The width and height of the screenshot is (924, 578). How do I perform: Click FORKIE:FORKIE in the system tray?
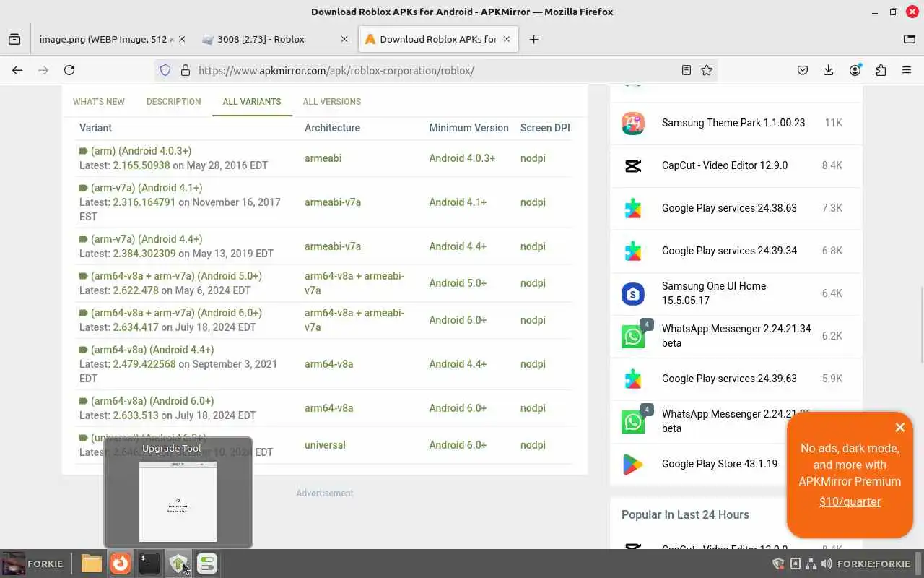(873, 564)
